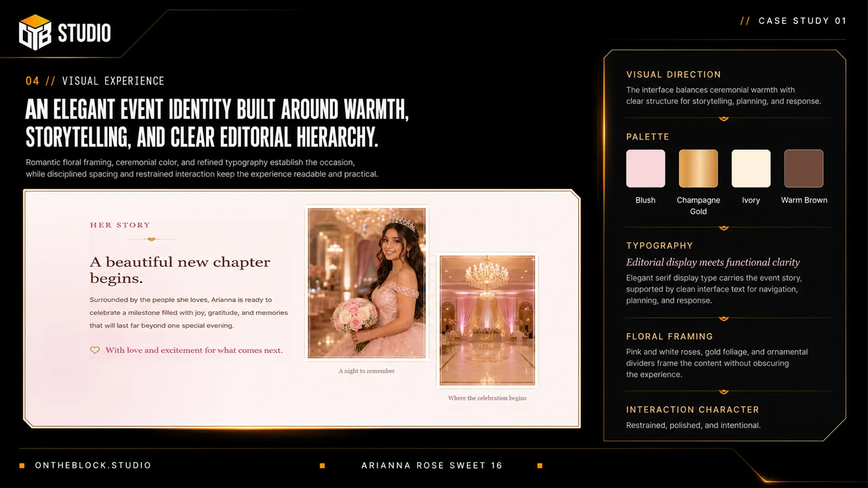Select the Warm Brown swatch
The width and height of the screenshot is (868, 488).
click(804, 169)
